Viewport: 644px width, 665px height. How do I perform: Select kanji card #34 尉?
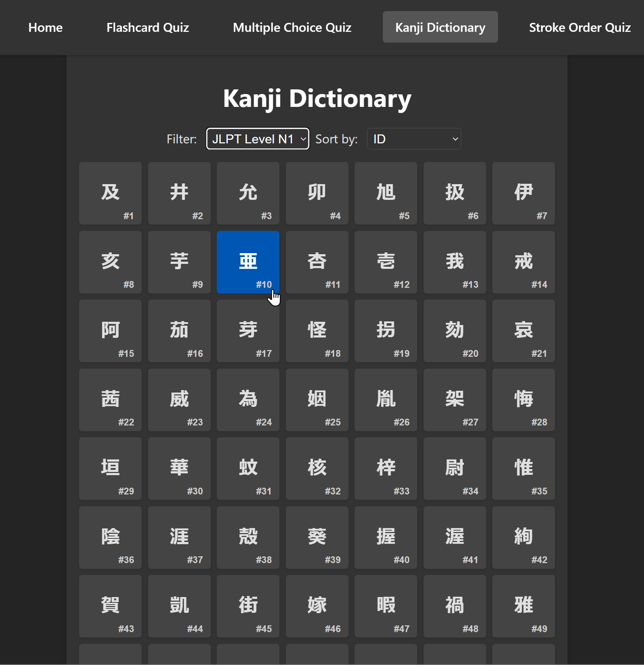point(455,469)
